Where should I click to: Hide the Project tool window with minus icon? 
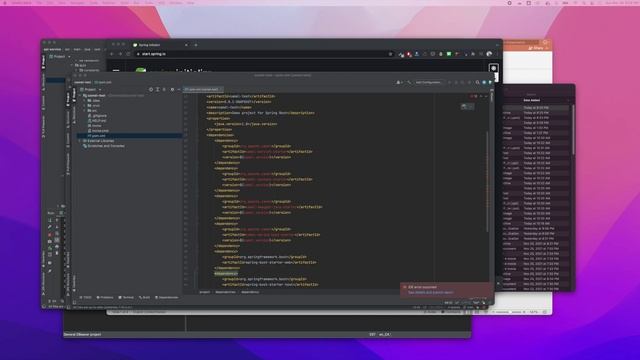point(178,89)
